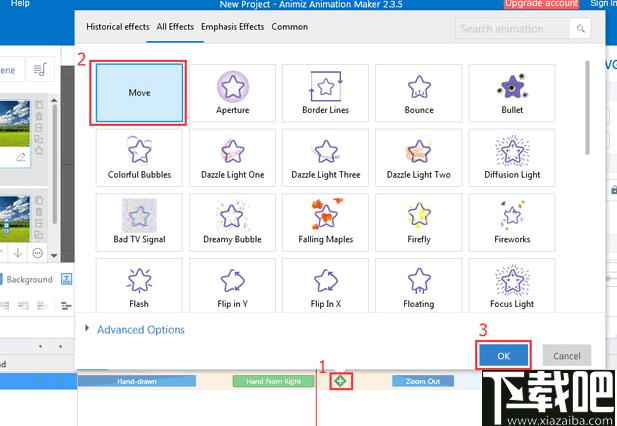Pick the Focus Light effect
This screenshot has width=617, height=426.
pos(512,286)
